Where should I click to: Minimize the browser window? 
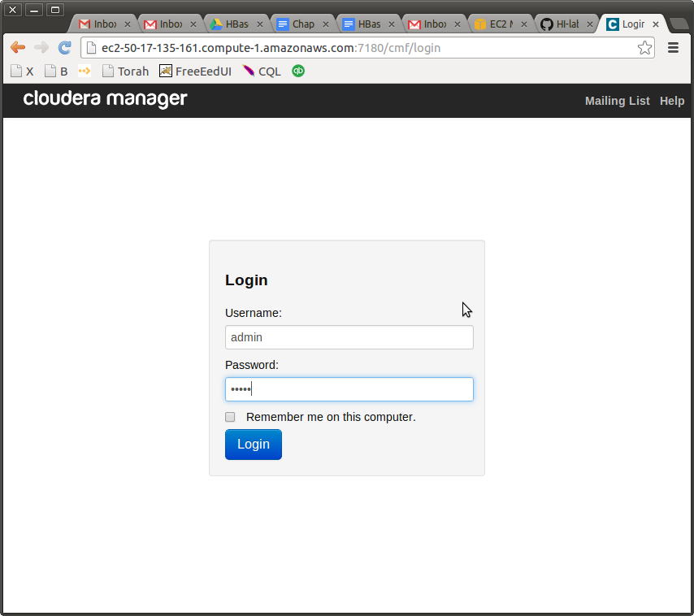pos(34,9)
